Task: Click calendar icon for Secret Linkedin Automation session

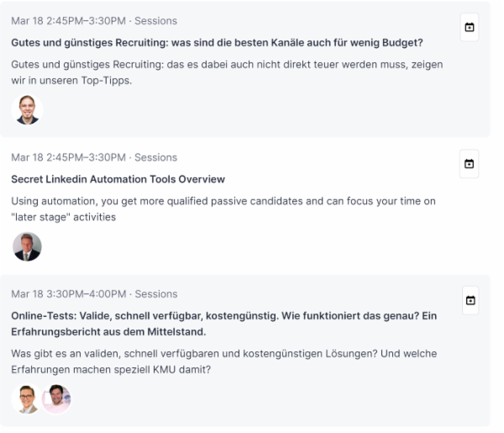Action: point(470,163)
